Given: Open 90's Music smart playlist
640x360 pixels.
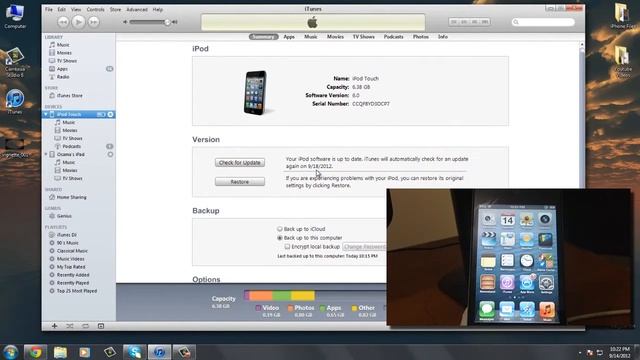Looking at the screenshot, I should pos(67,243).
